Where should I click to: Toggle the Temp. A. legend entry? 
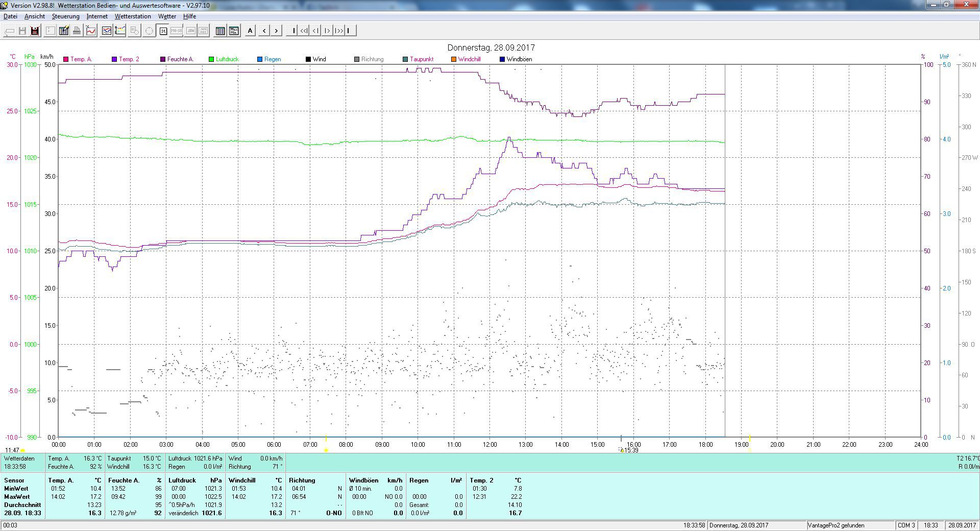pyautogui.click(x=78, y=59)
